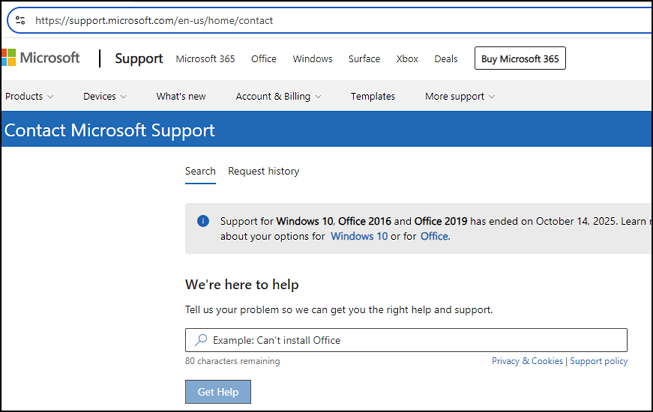Click the Microsoft logo icon
653x412 pixels.
pos(8,57)
